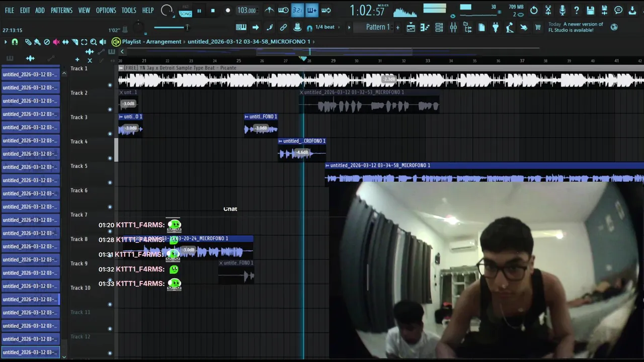This screenshot has width=644, height=362.
Task: Mute Track 1 with its green dot
Action: click(x=110, y=85)
